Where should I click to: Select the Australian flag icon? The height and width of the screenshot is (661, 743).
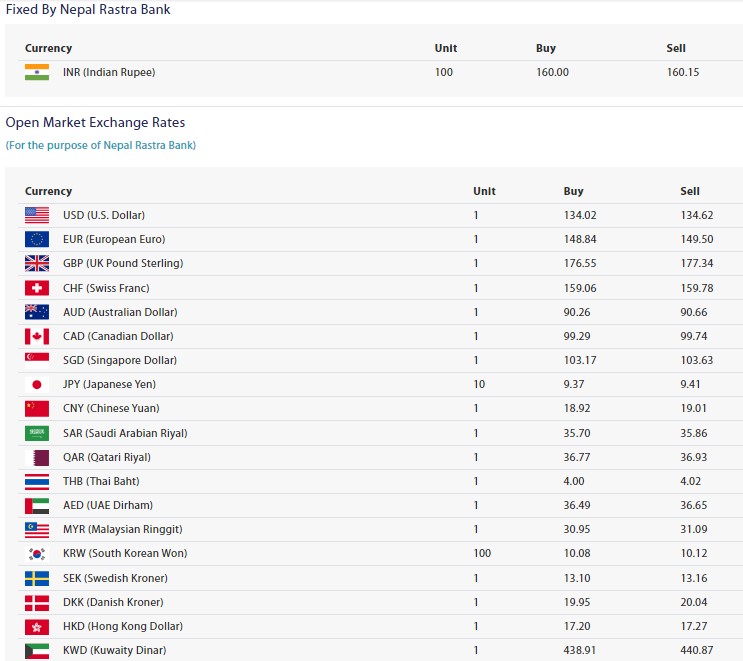coord(37,312)
